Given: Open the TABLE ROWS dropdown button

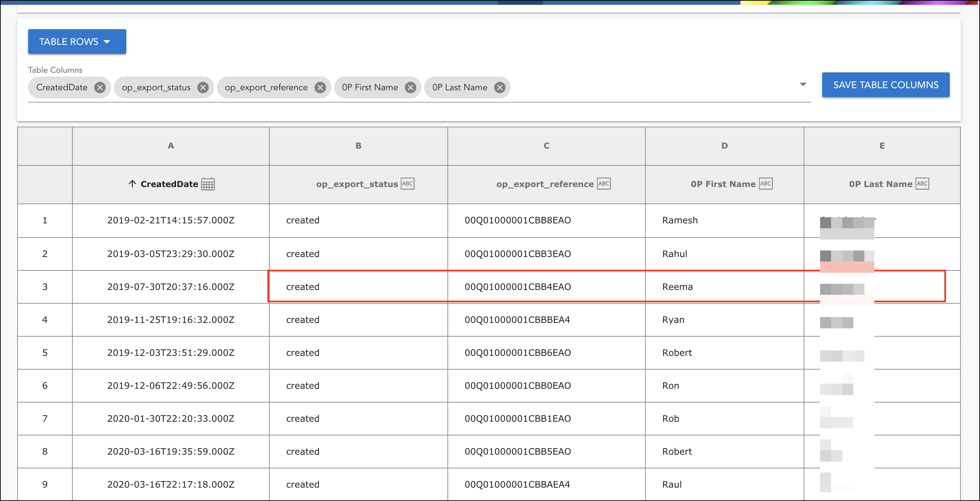Looking at the screenshot, I should (x=77, y=42).
